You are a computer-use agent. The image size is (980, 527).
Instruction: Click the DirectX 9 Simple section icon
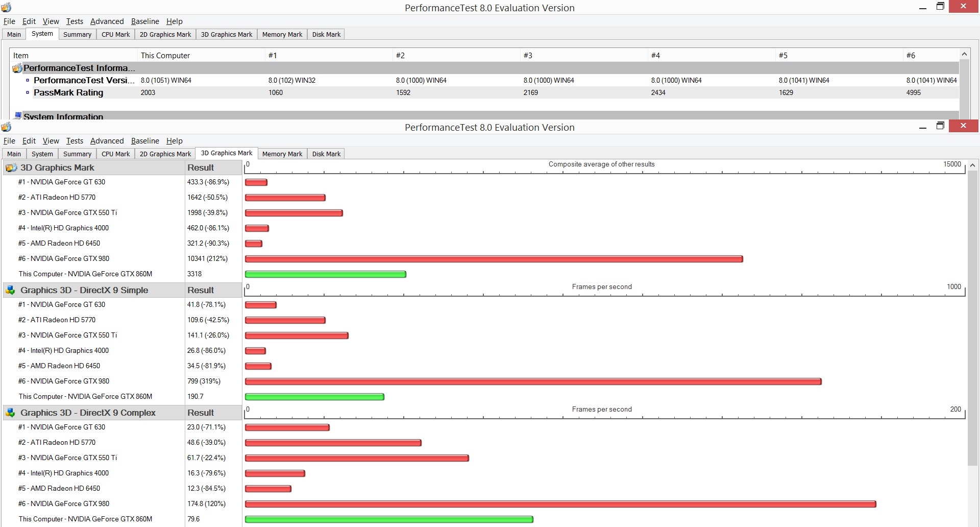10,290
